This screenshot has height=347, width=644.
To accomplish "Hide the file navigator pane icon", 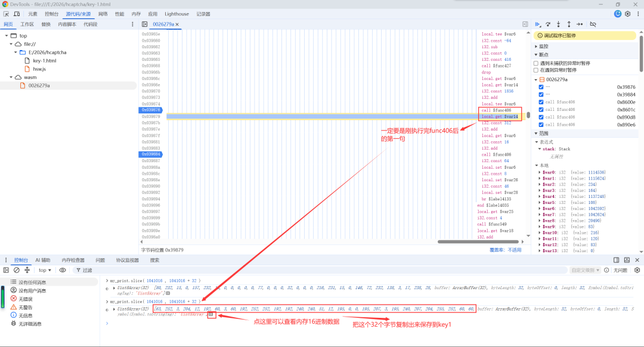I will point(144,24).
